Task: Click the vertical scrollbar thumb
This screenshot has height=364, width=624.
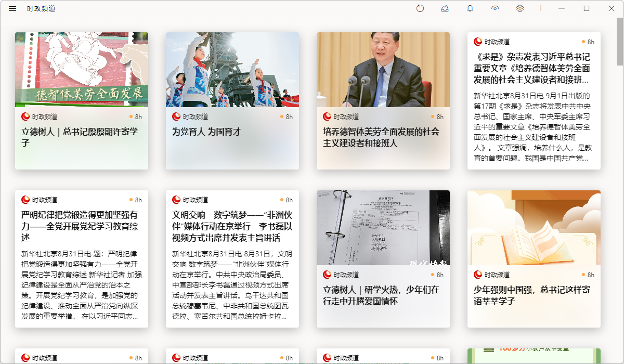Action: (x=620, y=41)
